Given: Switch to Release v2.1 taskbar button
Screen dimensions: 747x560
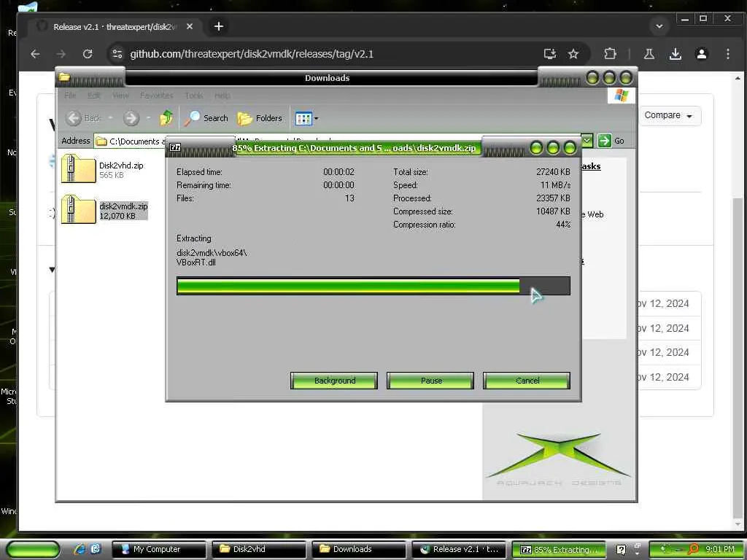Looking at the screenshot, I should point(460,549).
